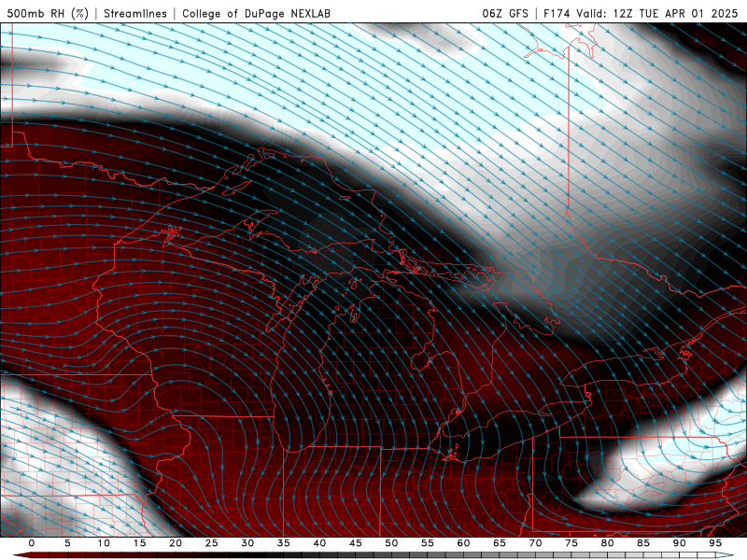
Task: Click the colorbar value "80"
Action: point(608,543)
